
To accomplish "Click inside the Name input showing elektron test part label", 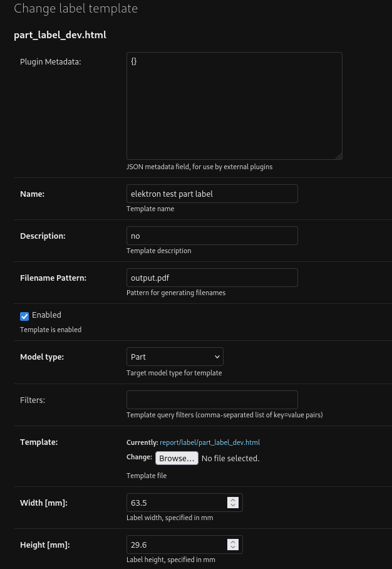I will [212, 194].
